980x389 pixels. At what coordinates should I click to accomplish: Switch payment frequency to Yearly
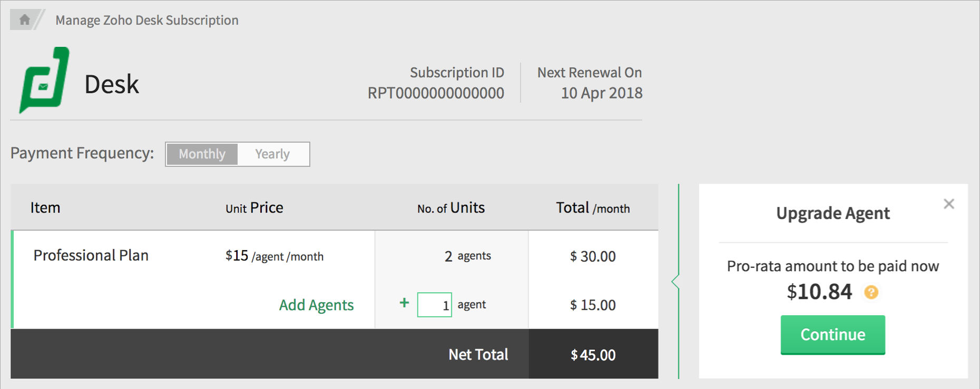[x=272, y=154]
